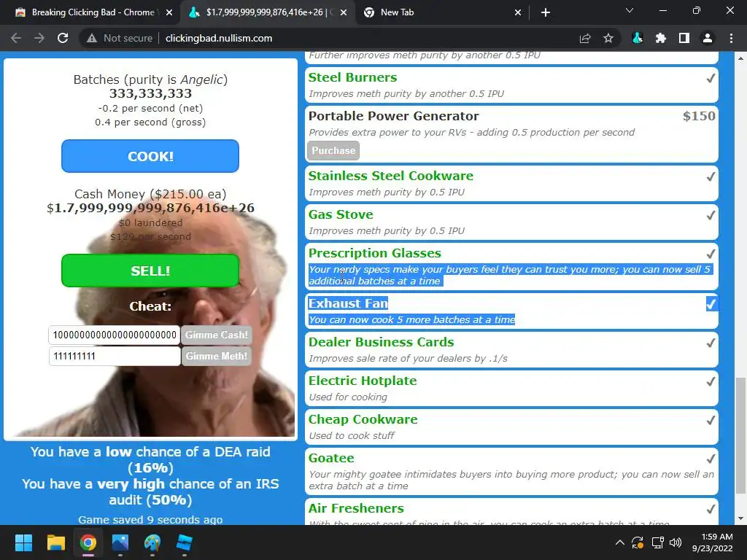
Task: Open File Explorer from taskbar
Action: (x=55, y=542)
